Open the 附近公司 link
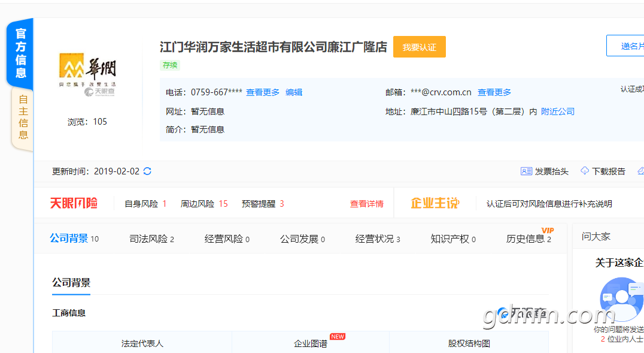This screenshot has height=353, width=644. [x=558, y=111]
